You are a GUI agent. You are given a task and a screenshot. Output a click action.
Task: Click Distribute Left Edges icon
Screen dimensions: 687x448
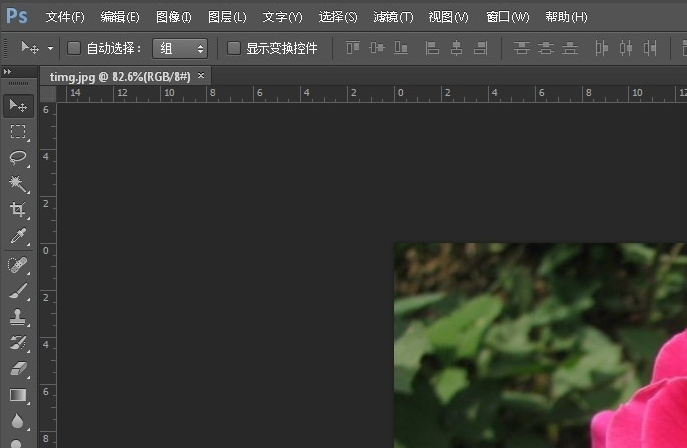click(602, 48)
